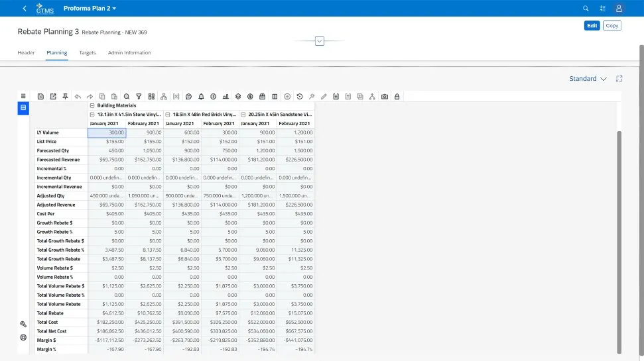Open the Standard view dropdown
Screen dimensions: 644x361
click(x=588, y=79)
